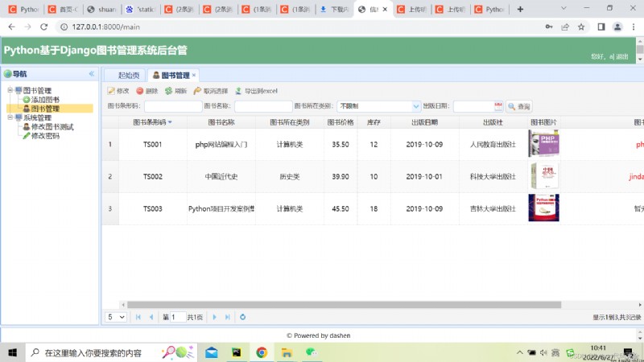
Task: Export the list with 导出到excel
Action: coord(256,91)
